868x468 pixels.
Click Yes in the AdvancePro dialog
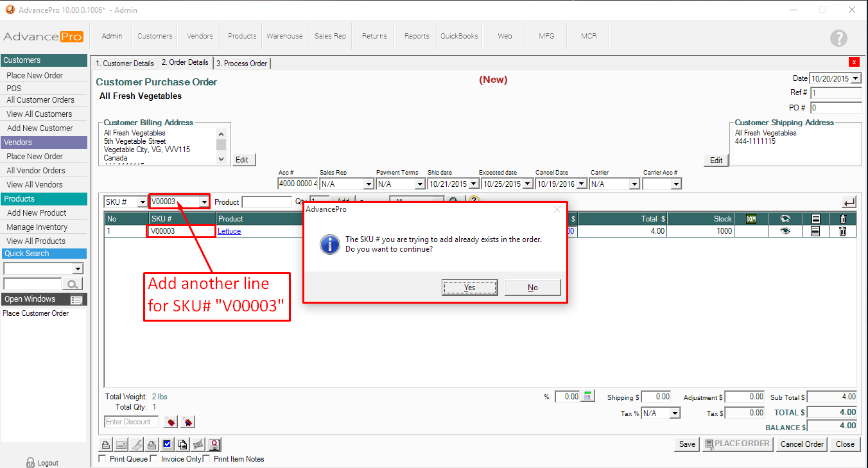(x=469, y=288)
